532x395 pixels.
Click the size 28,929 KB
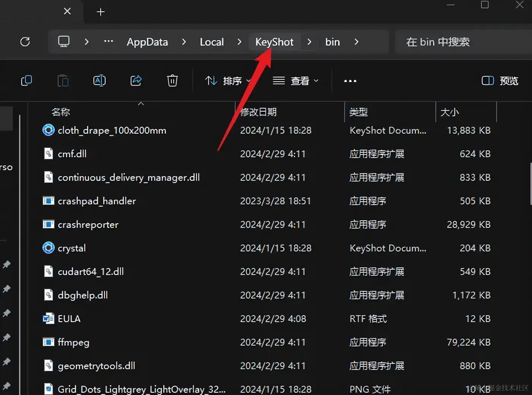coord(469,224)
